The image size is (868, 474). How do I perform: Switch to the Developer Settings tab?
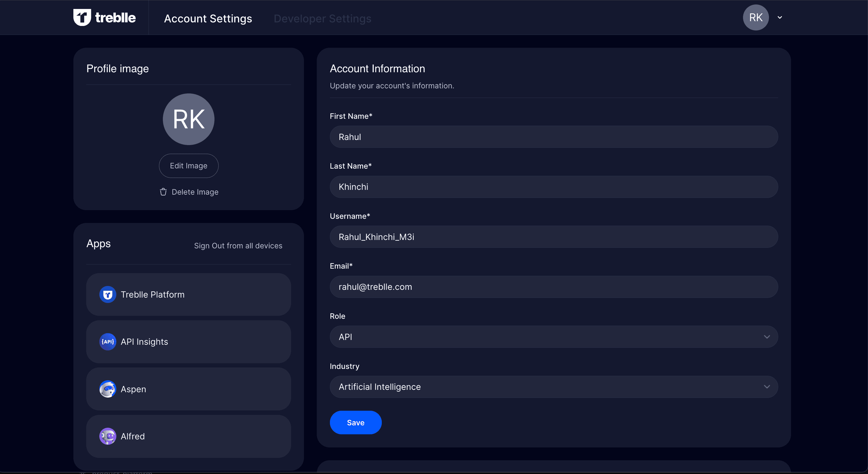322,19
